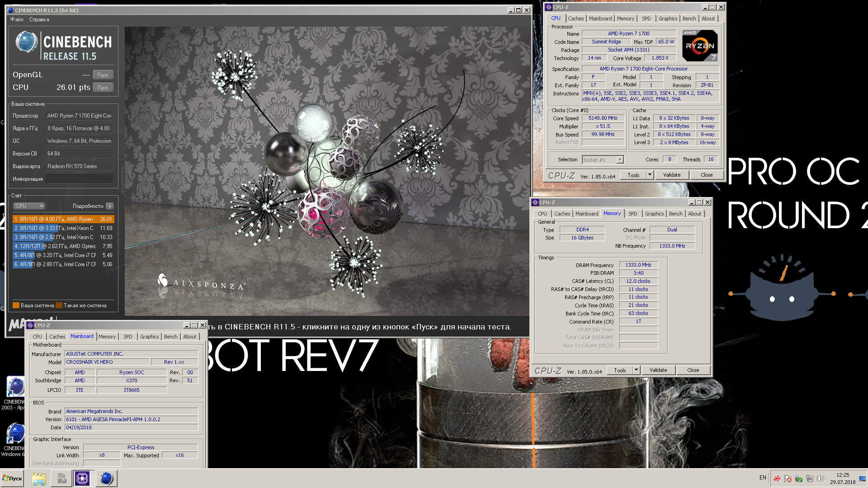Click CPU-Z icon in Memory window title bar
868x488 pixels.
point(535,202)
